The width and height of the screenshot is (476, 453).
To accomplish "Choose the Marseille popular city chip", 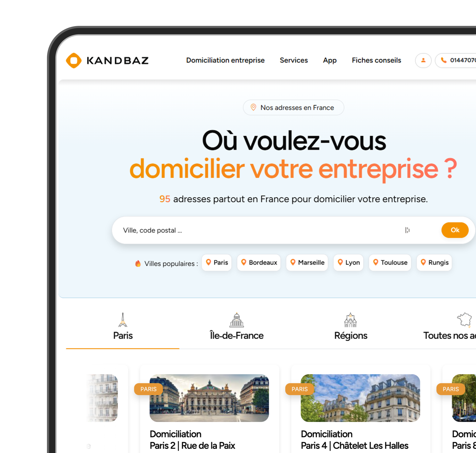I will pyautogui.click(x=307, y=262).
